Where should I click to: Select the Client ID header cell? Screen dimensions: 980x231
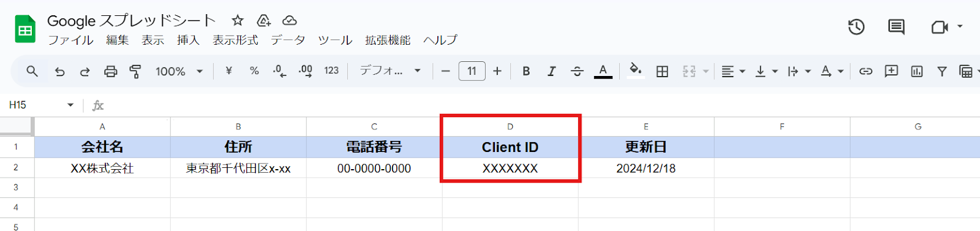pyautogui.click(x=510, y=147)
